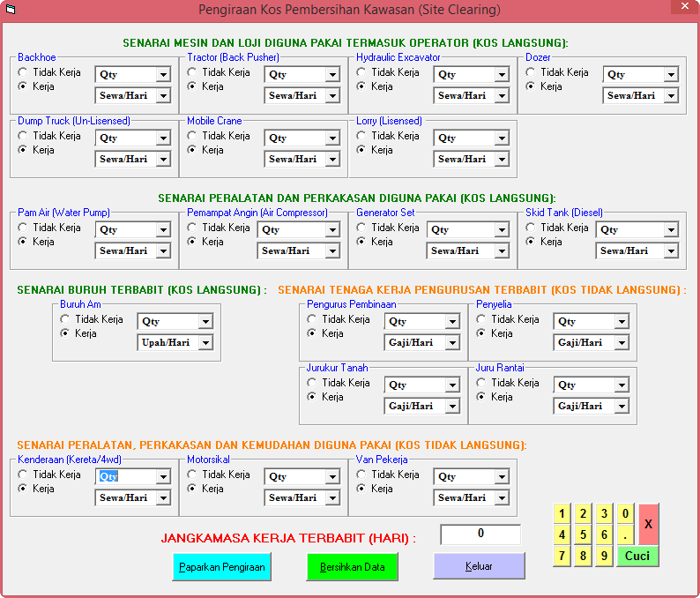Screen dimensions: 700x598
Task: Click keypad digit 9 button
Action: [x=604, y=556]
